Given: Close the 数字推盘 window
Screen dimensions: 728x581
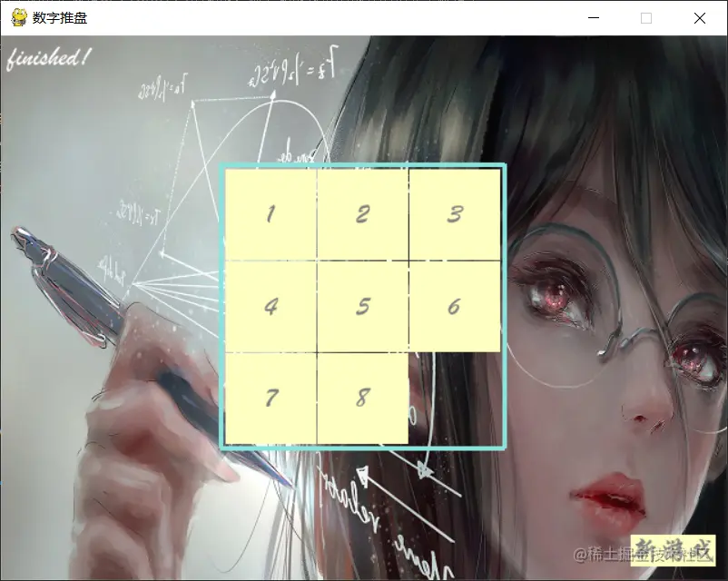Looking at the screenshot, I should click(x=700, y=18).
